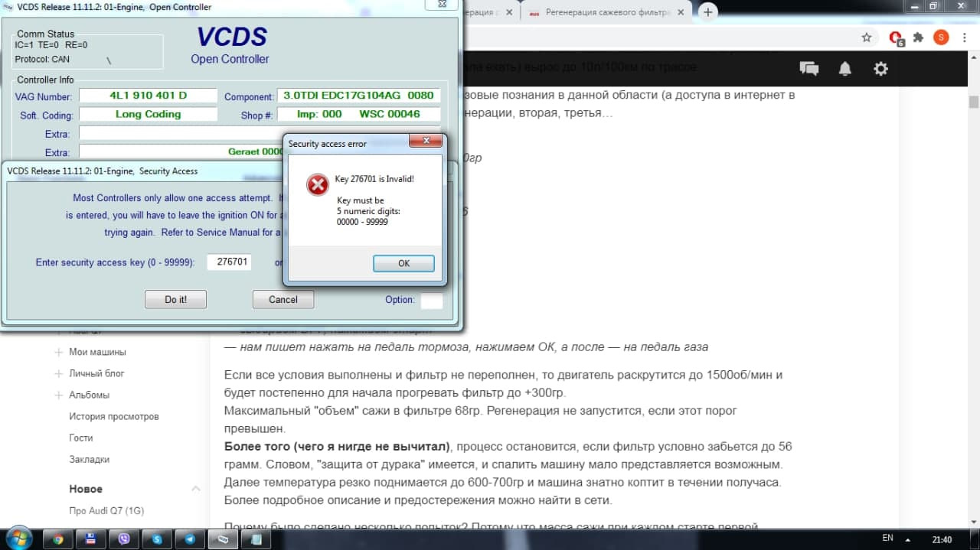980x550 pixels.
Task: Open the site messages chat icon
Action: tap(808, 69)
